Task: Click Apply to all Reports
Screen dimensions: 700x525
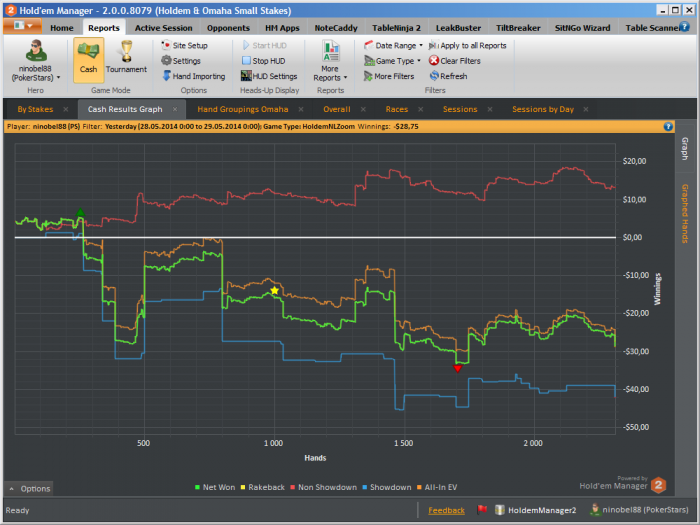Action: (x=467, y=45)
